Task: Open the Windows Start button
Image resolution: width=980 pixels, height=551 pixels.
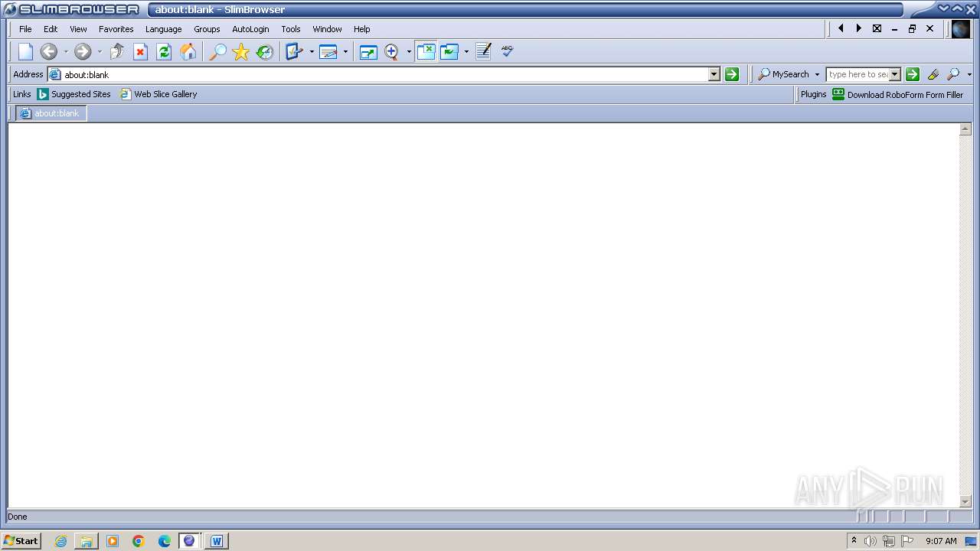Action: click(x=21, y=541)
